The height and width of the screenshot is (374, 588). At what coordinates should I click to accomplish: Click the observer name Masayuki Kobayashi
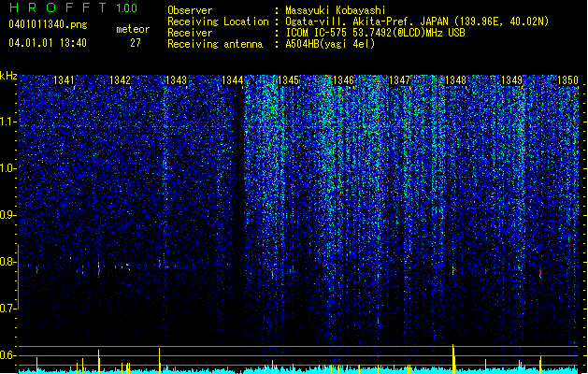coord(336,10)
